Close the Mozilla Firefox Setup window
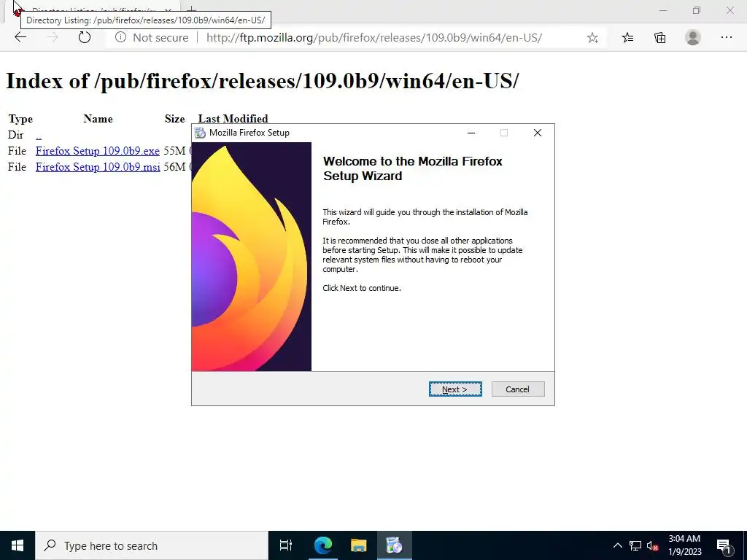 pos(538,133)
